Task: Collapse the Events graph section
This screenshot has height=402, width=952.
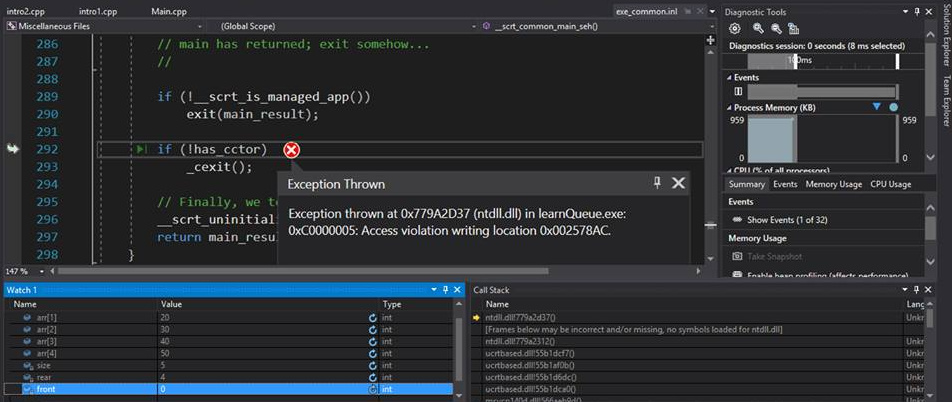Action: tap(728, 77)
